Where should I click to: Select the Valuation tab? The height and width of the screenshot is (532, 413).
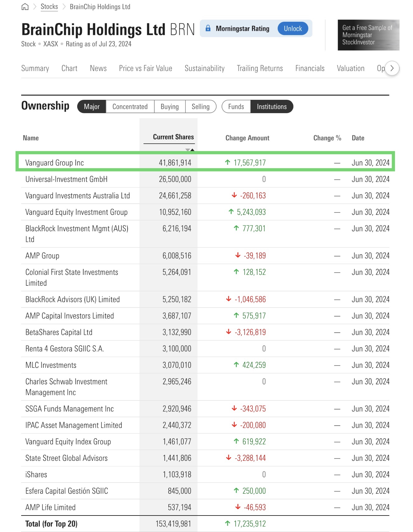[x=351, y=68]
